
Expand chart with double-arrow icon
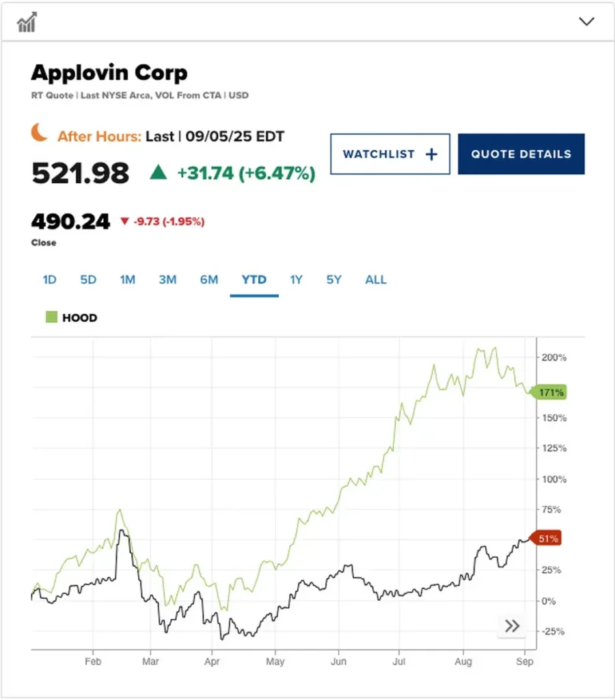512,625
